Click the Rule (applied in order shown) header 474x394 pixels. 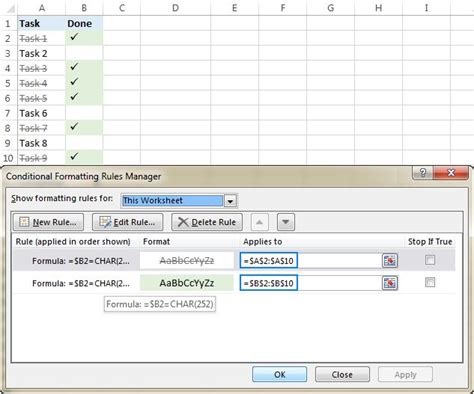[73, 242]
